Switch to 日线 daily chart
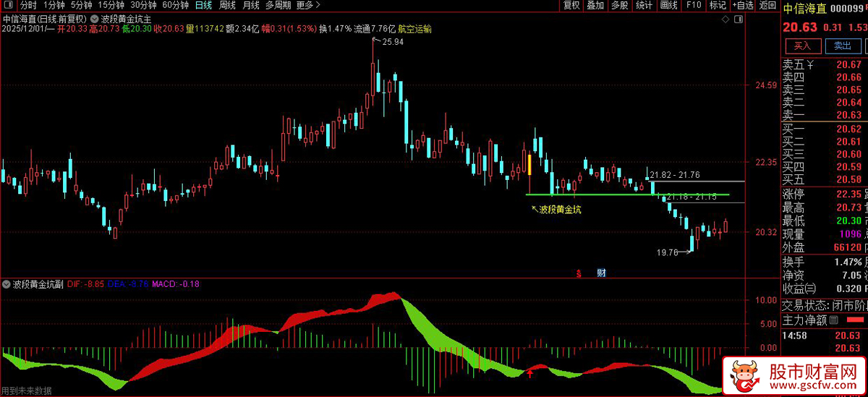Screen dimensions: 868x397 point(203,5)
